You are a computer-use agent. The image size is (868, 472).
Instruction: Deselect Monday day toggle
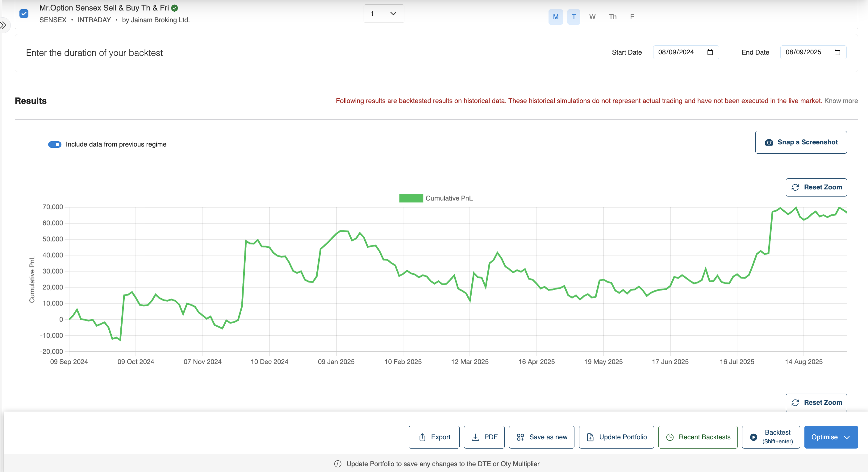pos(555,17)
